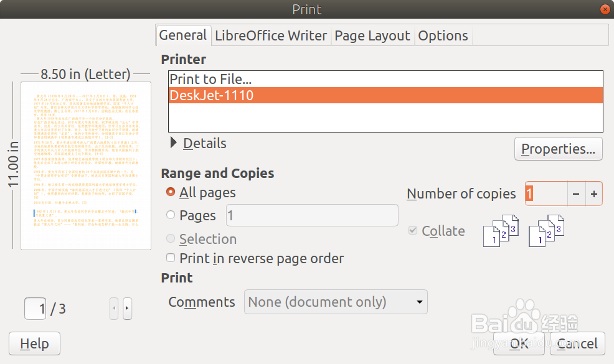This screenshot has width=614, height=364.
Task: Confirm printing with OK button
Action: [x=519, y=343]
